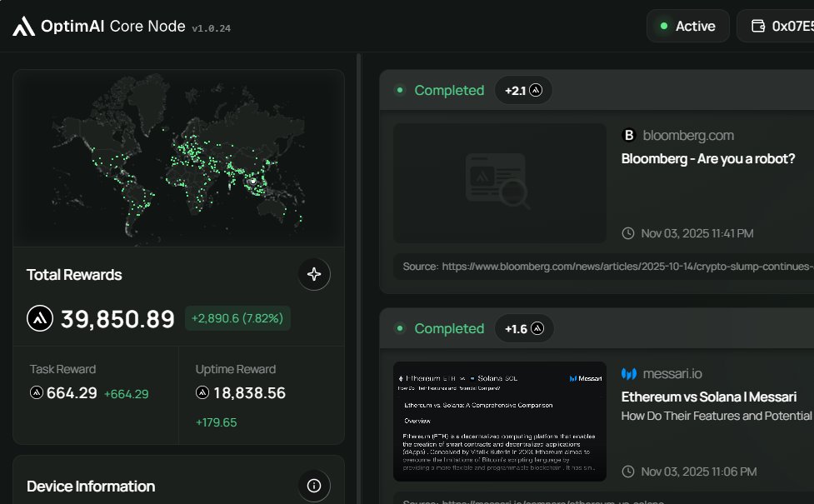Open the messari.io domain link

click(672, 374)
